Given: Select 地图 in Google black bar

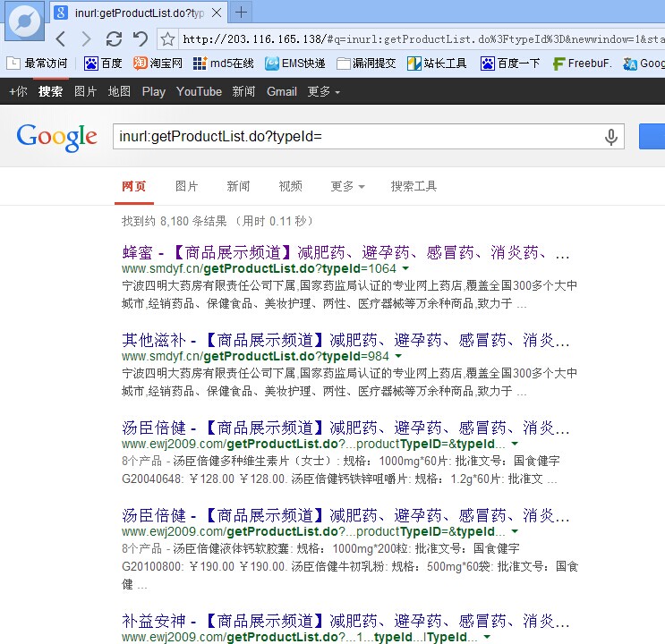Looking at the screenshot, I should 119,91.
